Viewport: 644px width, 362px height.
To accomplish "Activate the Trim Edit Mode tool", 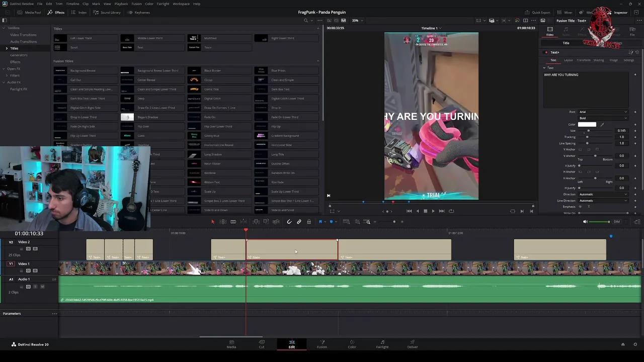I will (223, 222).
